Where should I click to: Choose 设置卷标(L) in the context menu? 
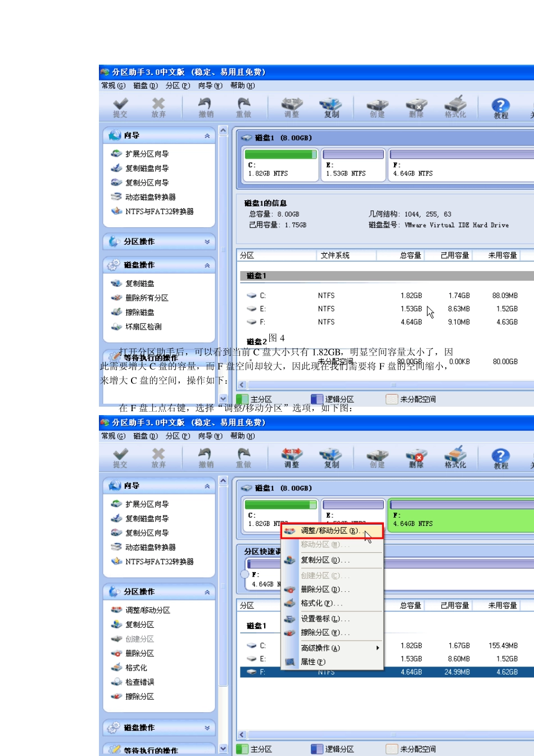tap(333, 619)
